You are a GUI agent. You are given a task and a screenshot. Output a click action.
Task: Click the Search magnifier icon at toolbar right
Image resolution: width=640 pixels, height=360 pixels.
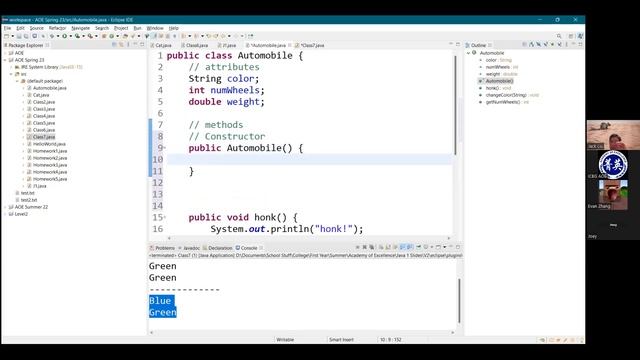point(559,36)
